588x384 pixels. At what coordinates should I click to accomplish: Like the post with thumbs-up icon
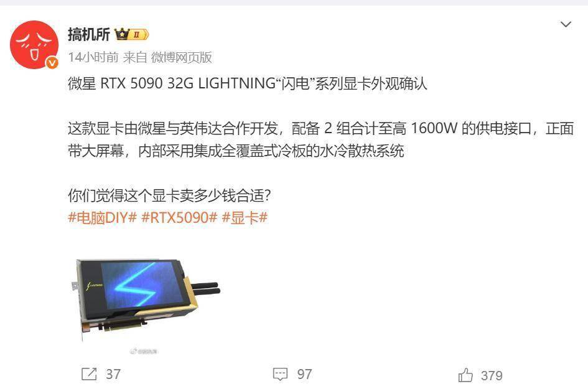click(465, 375)
